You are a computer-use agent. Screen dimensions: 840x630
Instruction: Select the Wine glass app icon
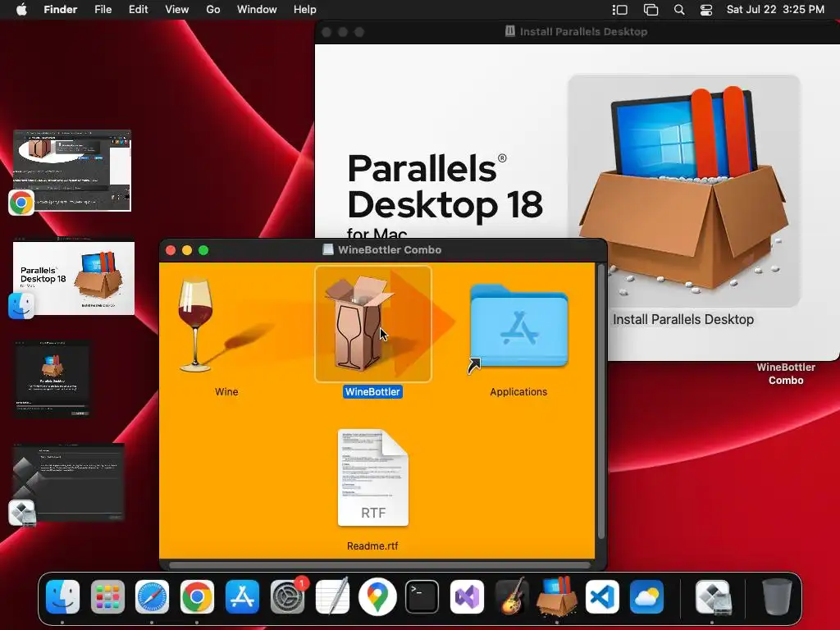196,325
